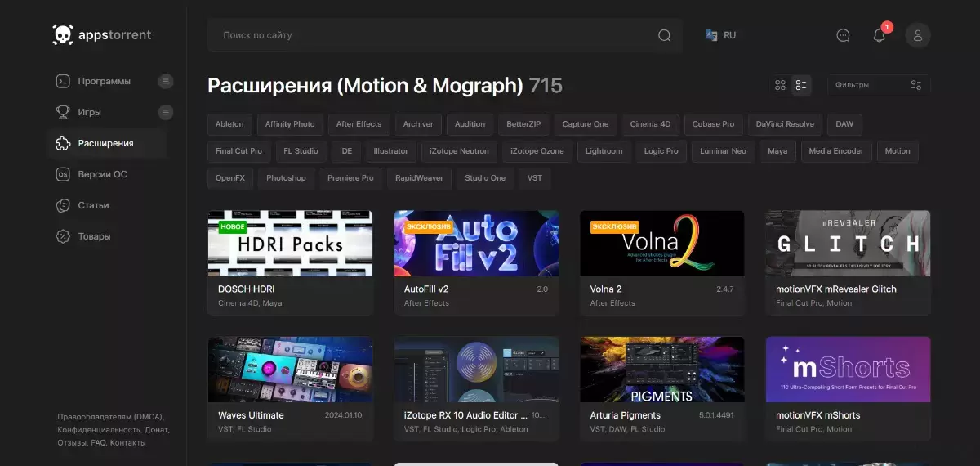Click the Версии ОС icon
The height and width of the screenshot is (466, 980).
click(x=62, y=174)
